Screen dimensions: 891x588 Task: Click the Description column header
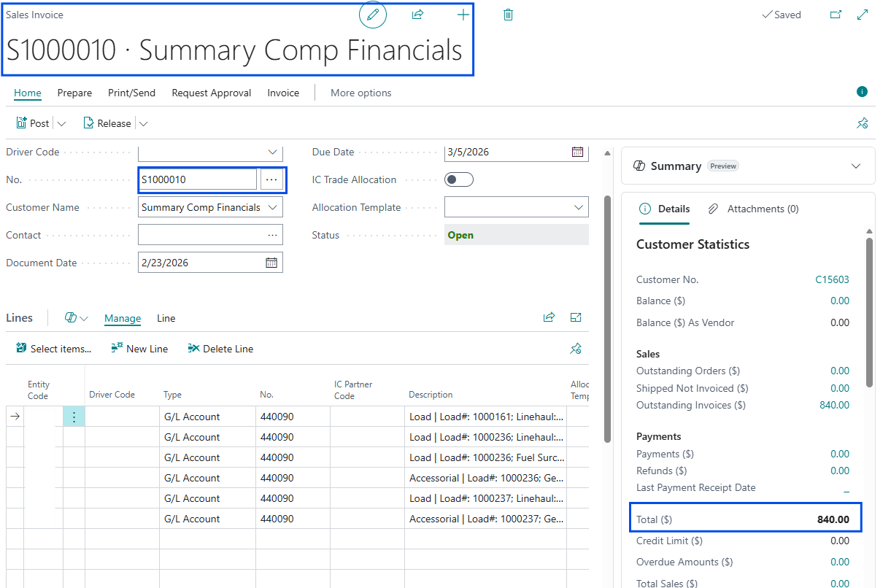pos(431,395)
